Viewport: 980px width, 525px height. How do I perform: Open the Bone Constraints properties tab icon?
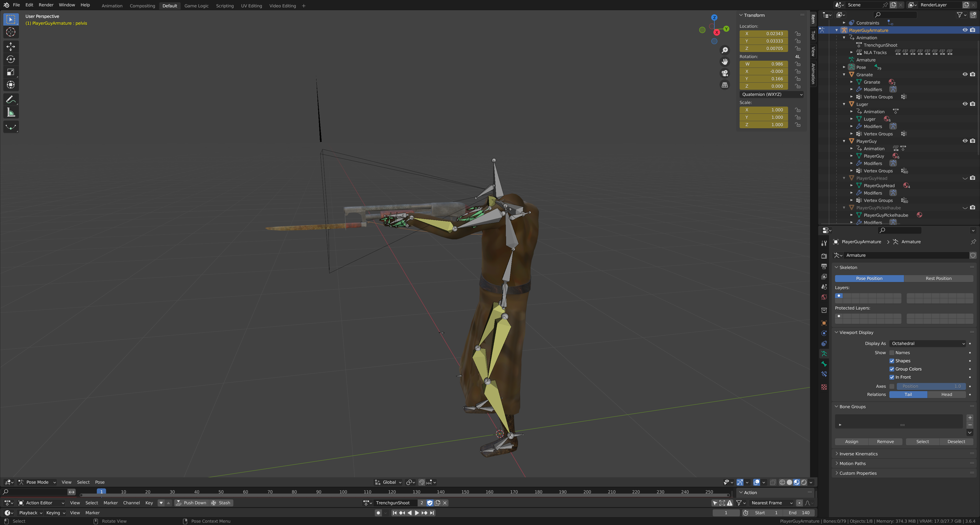click(824, 375)
